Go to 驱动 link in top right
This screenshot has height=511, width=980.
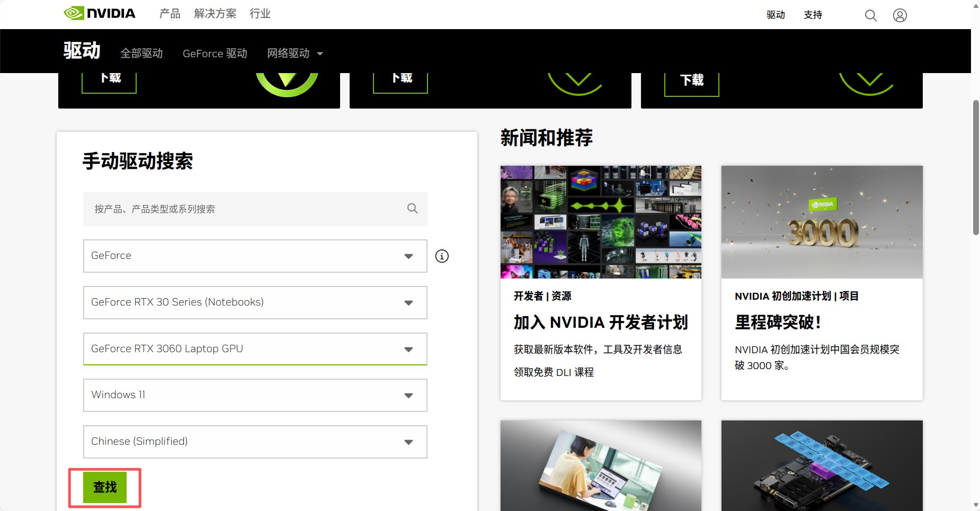pos(776,15)
